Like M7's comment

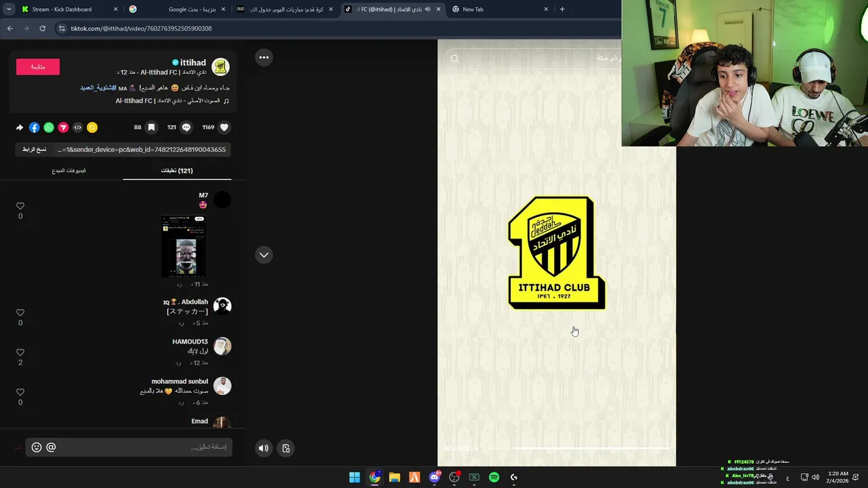[x=20, y=206]
